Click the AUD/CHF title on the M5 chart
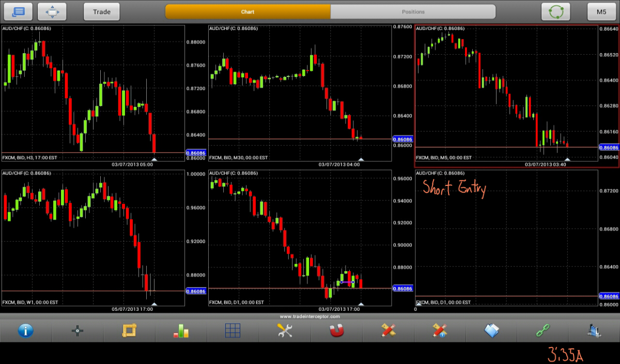Viewport: 620px width, 364px height. (x=440, y=28)
